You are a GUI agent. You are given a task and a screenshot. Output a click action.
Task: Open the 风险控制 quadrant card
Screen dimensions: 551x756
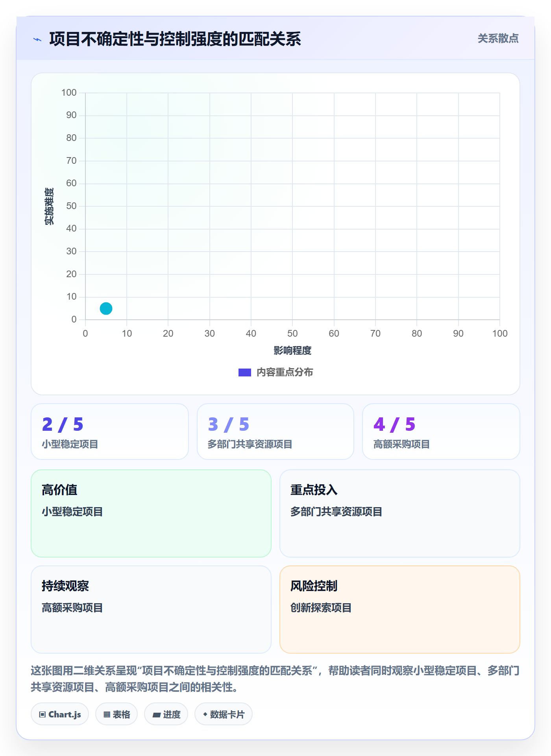[400, 610]
